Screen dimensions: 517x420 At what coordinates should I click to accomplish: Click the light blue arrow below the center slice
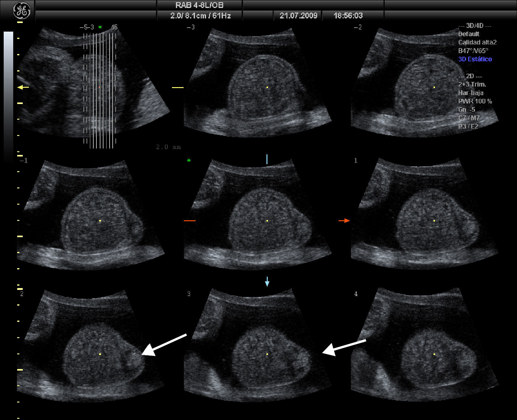click(x=267, y=281)
